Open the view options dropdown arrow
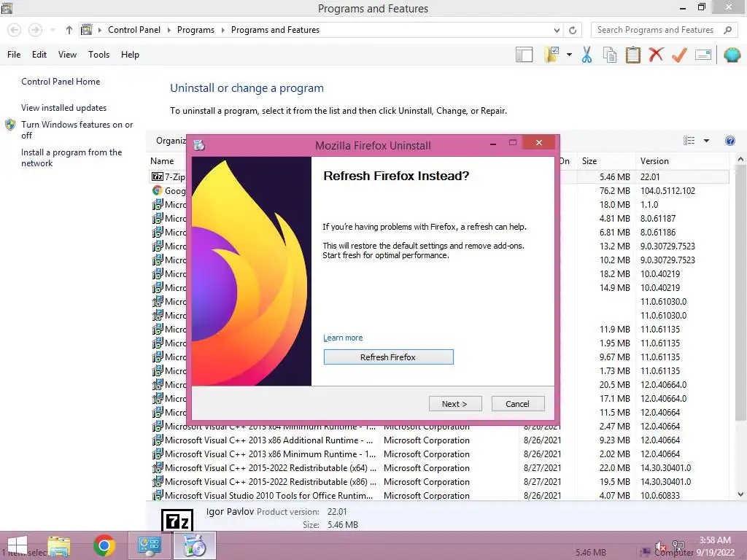The width and height of the screenshot is (747, 560). point(706,141)
